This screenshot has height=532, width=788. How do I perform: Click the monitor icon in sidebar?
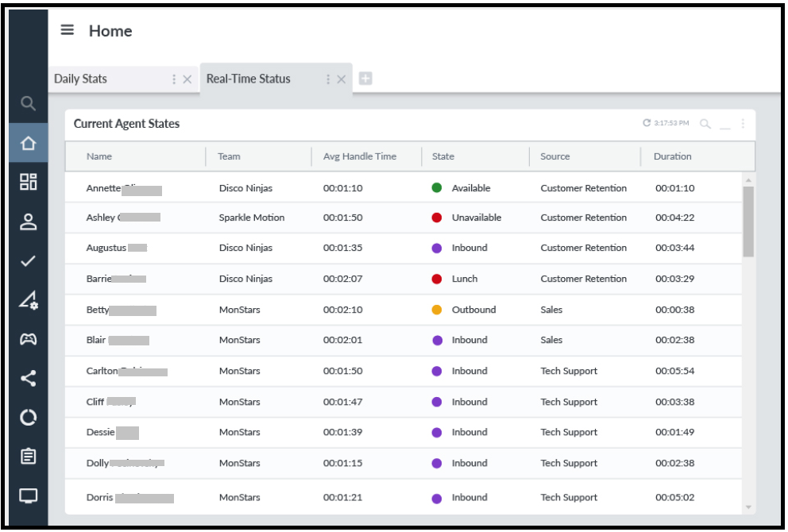point(28,495)
